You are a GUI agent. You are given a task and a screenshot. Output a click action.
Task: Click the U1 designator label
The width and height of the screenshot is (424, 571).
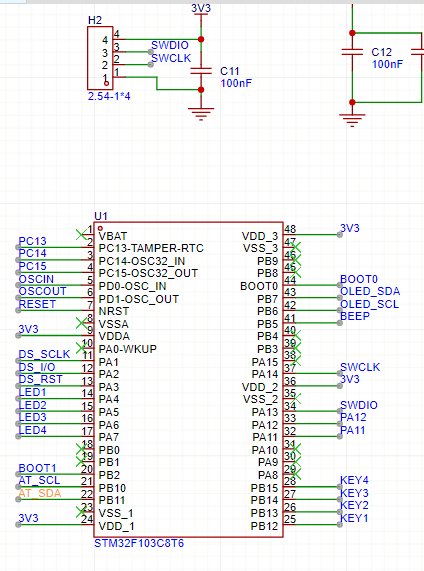point(101,216)
